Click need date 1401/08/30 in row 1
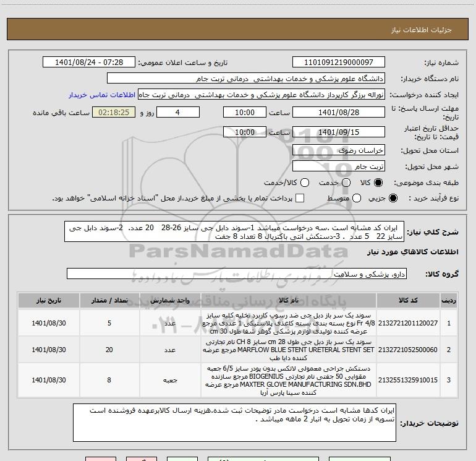 pos(49,323)
